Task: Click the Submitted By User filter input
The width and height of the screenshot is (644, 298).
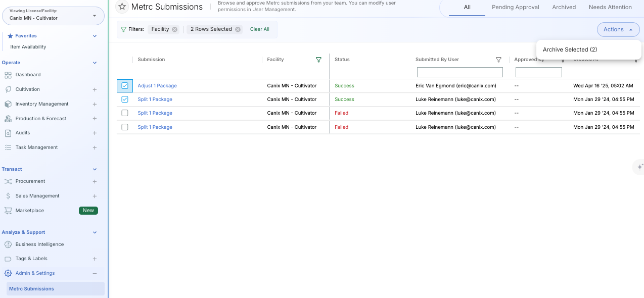Action: pyautogui.click(x=460, y=72)
